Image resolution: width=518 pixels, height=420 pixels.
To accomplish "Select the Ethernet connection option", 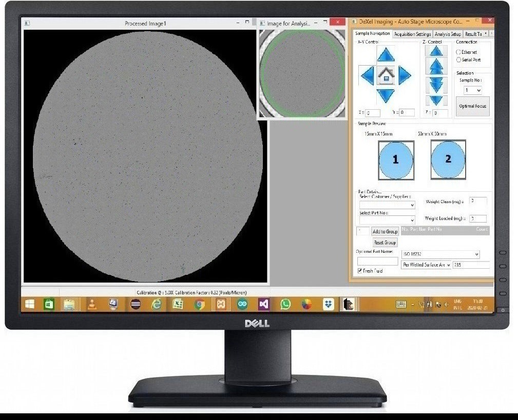I will (458, 52).
